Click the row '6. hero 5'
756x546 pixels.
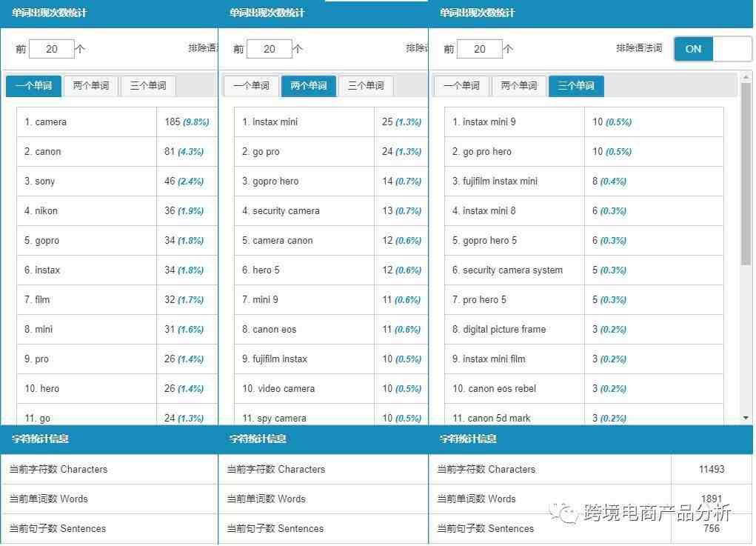tap(331, 270)
